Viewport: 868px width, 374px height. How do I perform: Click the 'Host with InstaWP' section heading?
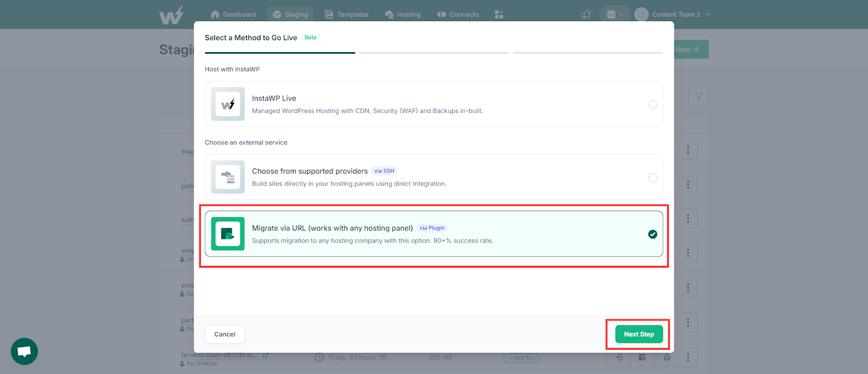click(x=232, y=69)
